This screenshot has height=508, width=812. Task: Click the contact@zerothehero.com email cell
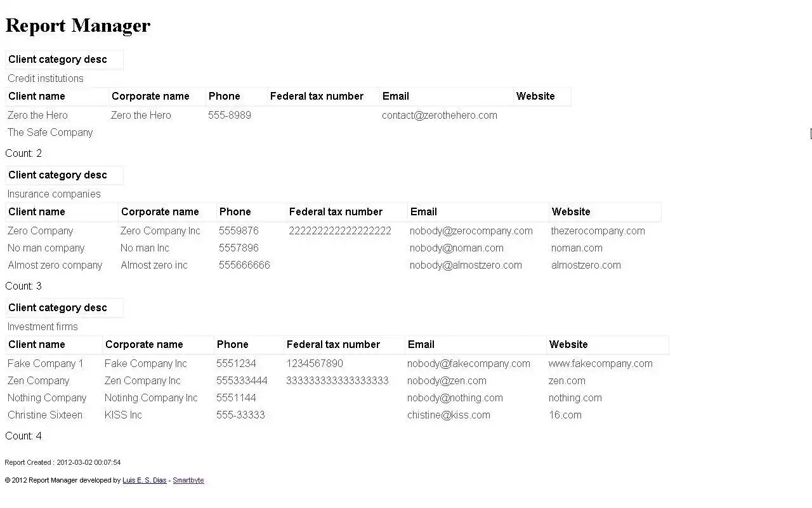click(439, 116)
